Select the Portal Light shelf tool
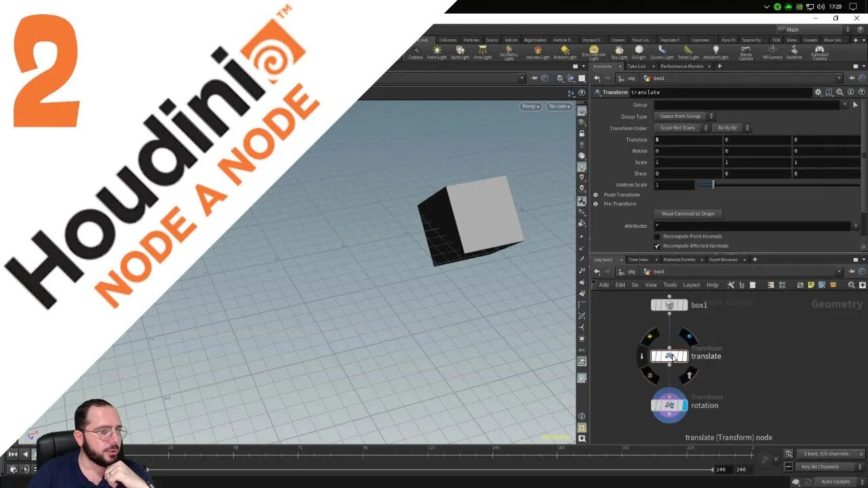Image resolution: width=868 pixels, height=488 pixels. [688, 53]
